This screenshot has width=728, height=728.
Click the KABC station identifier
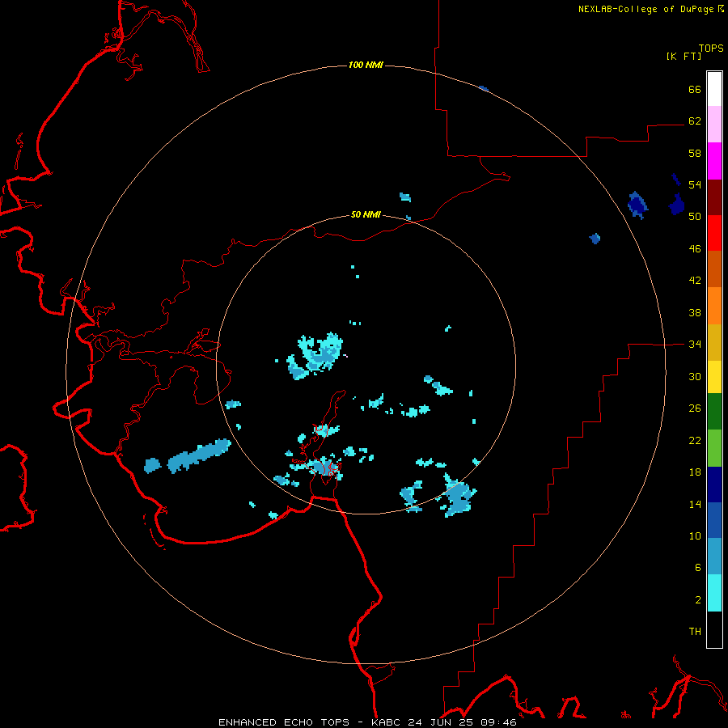pyautogui.click(x=387, y=722)
